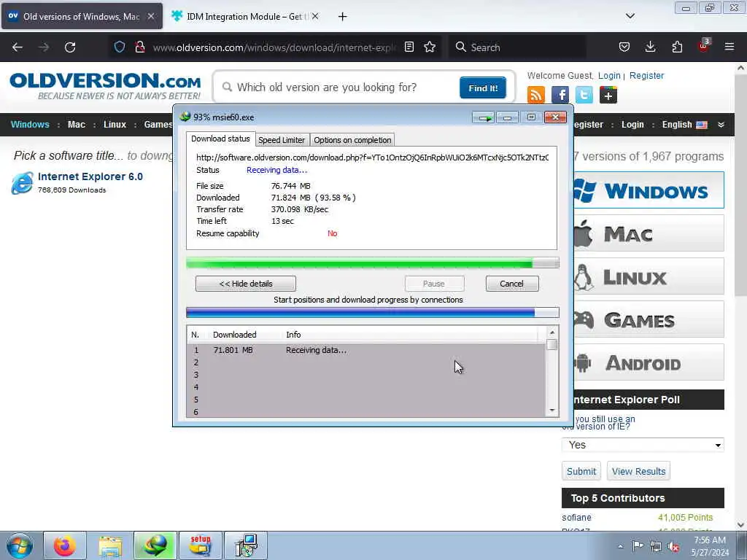The image size is (747, 560).
Task: Switch to Options on completion tab
Action: point(352,140)
